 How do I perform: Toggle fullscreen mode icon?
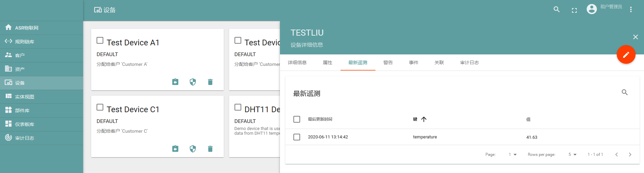[574, 10]
